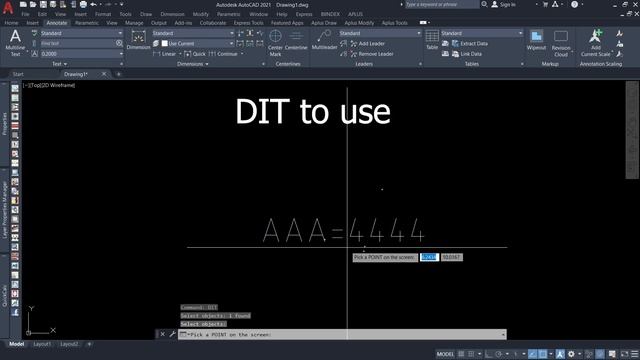Click the search magnifier icon in title bar
The image size is (640, 360).
[x=484, y=4]
